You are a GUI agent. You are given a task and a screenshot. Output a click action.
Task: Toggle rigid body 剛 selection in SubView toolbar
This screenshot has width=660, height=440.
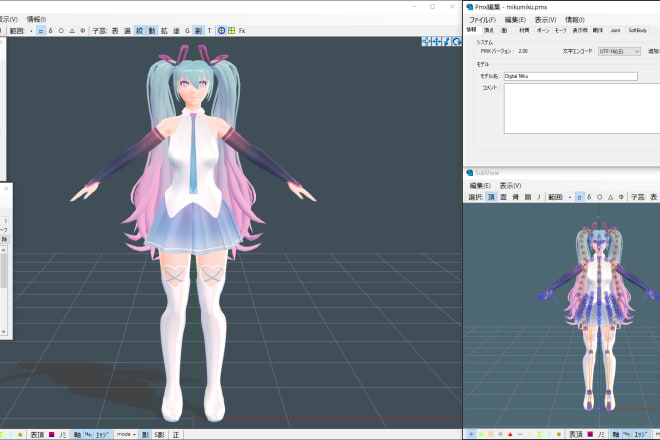point(528,197)
